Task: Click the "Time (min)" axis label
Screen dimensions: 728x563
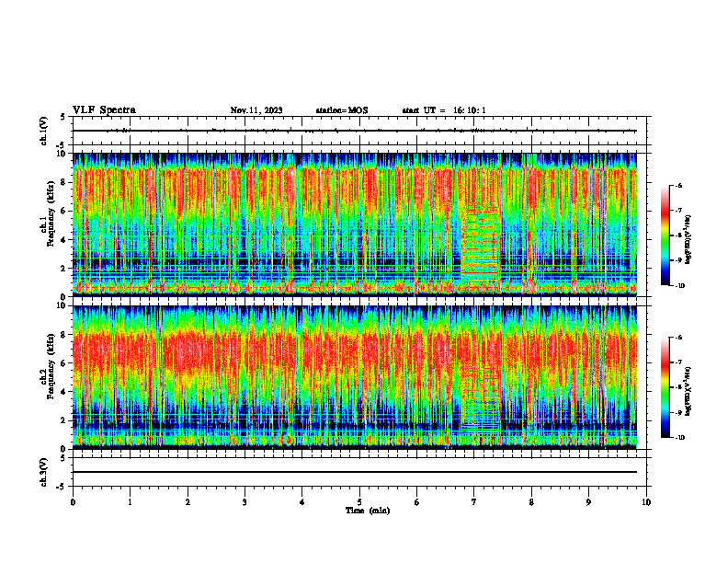Action: [x=368, y=511]
